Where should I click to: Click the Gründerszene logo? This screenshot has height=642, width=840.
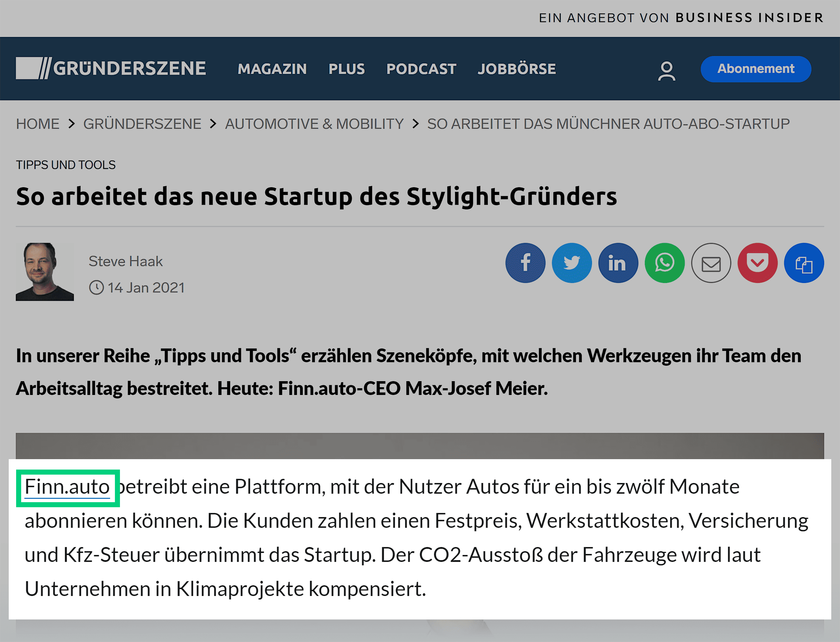coord(111,69)
